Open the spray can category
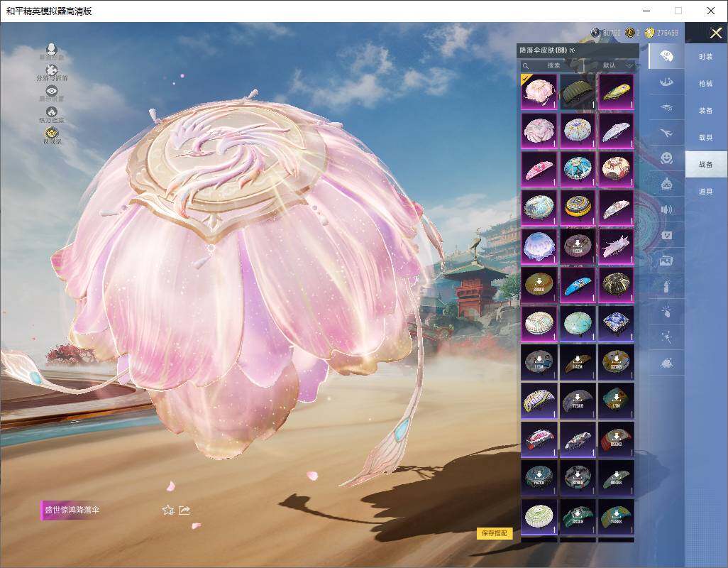The height and width of the screenshot is (568, 728). (x=666, y=286)
